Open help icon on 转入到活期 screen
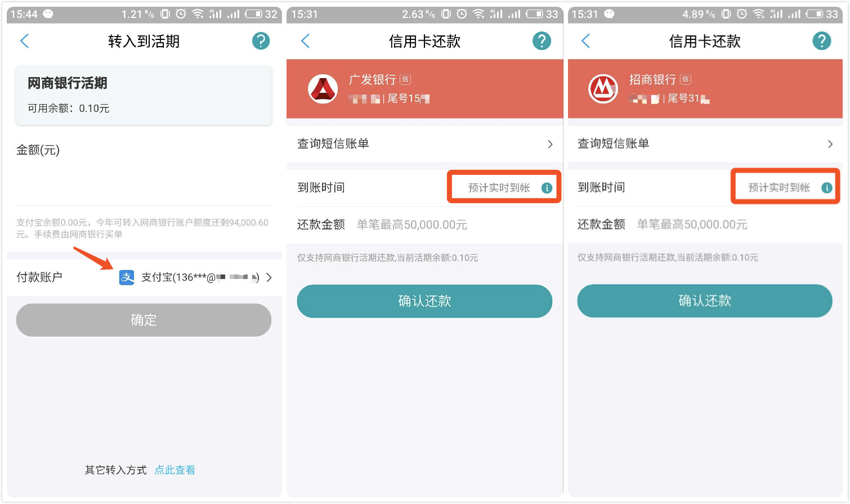The width and height of the screenshot is (850, 504). point(261,41)
